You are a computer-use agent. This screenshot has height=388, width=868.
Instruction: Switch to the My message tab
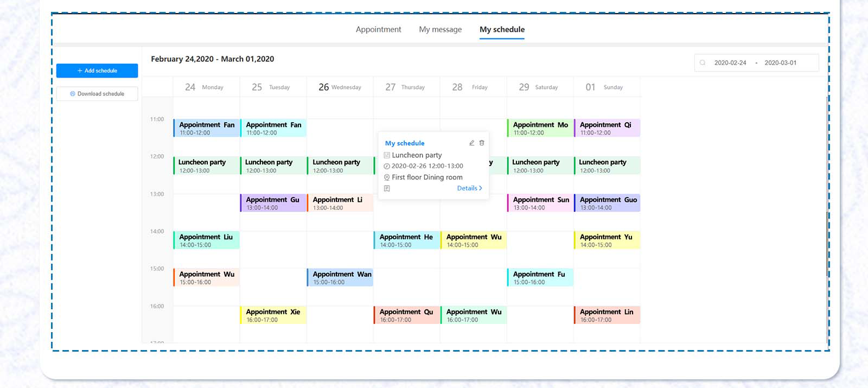pyautogui.click(x=440, y=29)
